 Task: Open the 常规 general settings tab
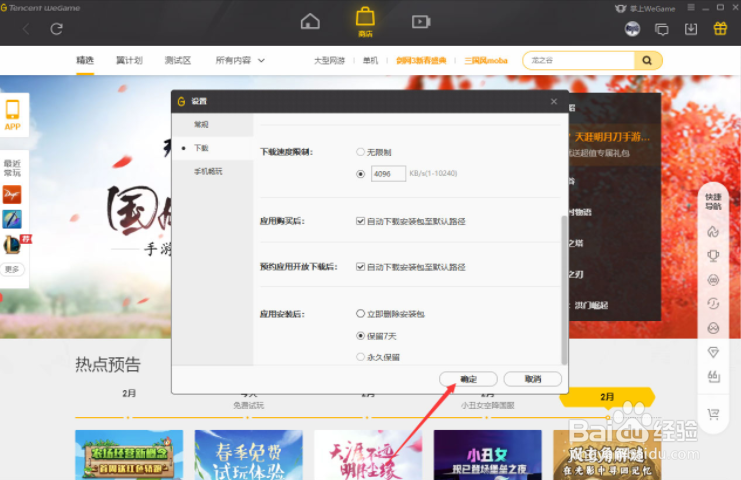(213, 124)
